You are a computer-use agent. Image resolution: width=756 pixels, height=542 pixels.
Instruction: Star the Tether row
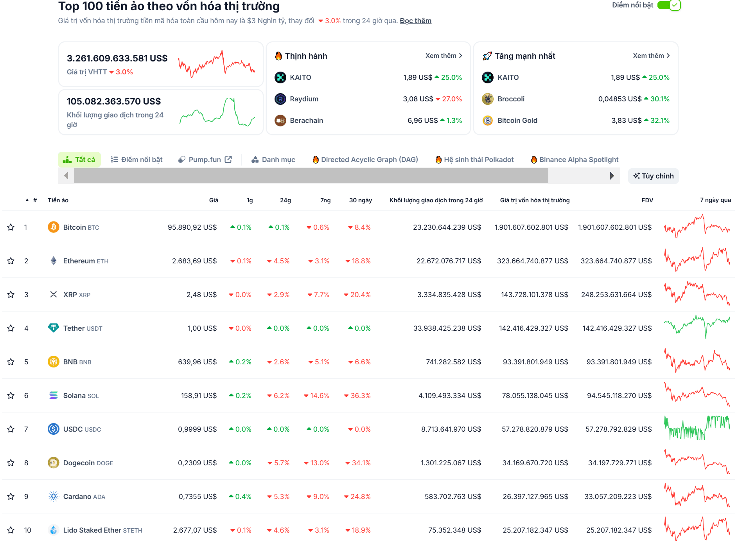[x=11, y=328]
